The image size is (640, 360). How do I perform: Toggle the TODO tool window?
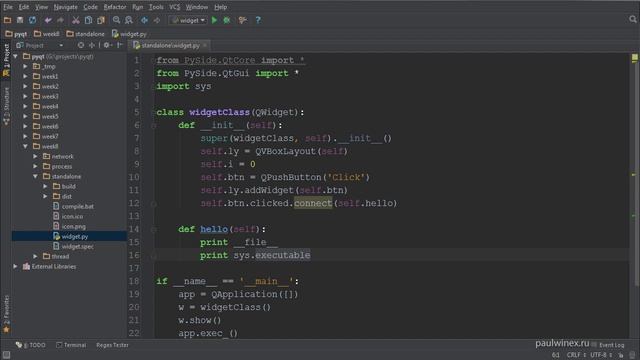(31, 345)
